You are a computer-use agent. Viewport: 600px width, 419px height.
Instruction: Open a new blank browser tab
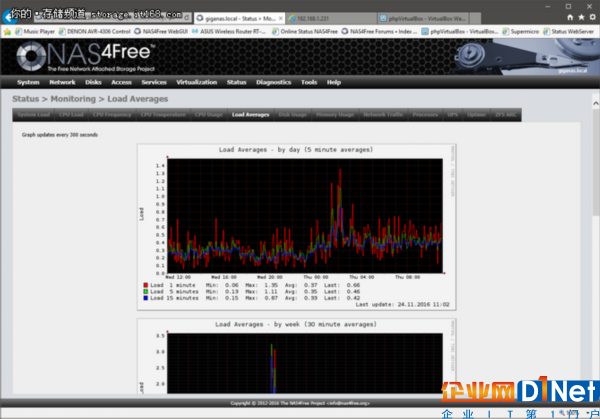tap(475, 18)
